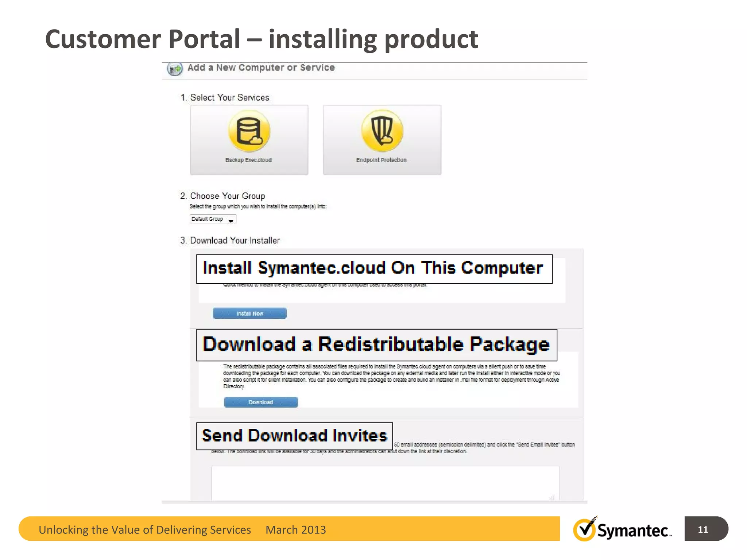Select the Endpoint Protection shield icon

pyautogui.click(x=382, y=131)
